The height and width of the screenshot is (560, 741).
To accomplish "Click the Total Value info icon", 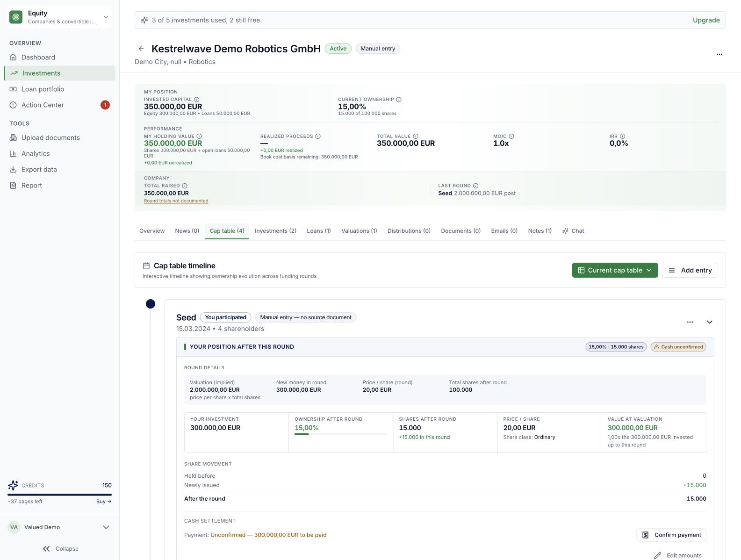I will (x=416, y=136).
